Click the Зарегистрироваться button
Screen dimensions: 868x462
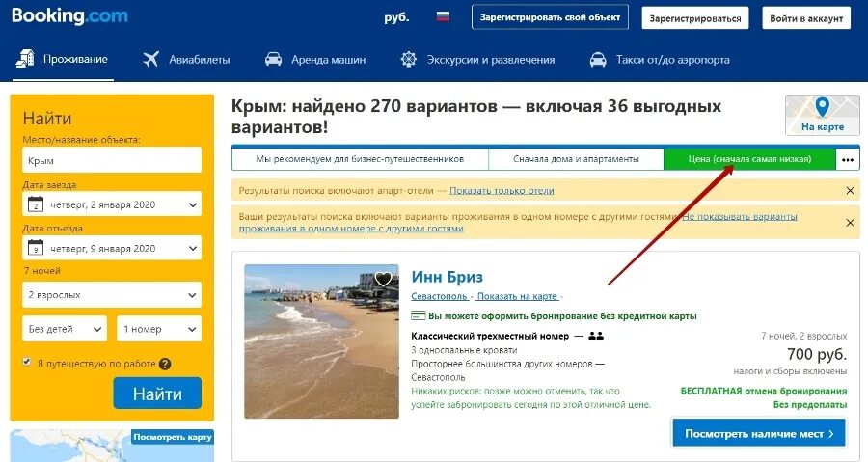694,17
